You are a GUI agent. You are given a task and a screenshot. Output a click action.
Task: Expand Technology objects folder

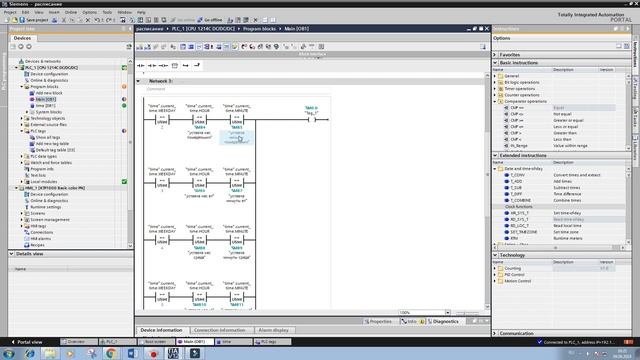click(x=22, y=118)
